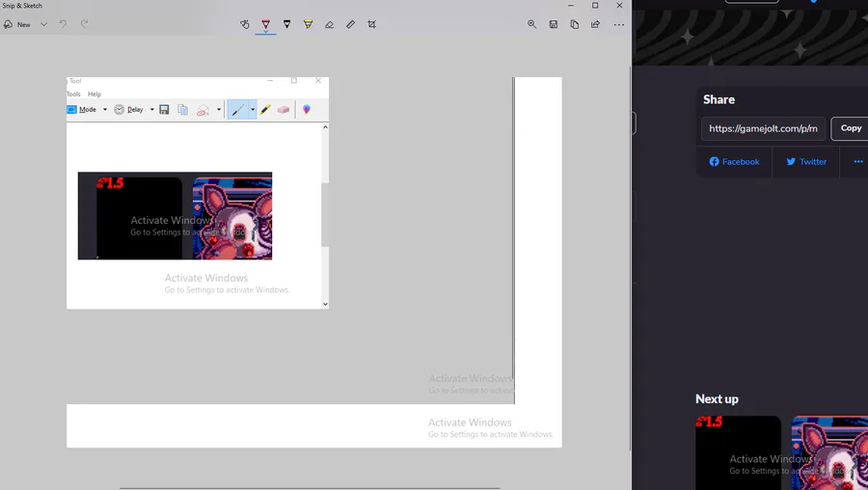The image size is (868, 490).
Task: Select the Ruler tool
Action: pos(350,24)
